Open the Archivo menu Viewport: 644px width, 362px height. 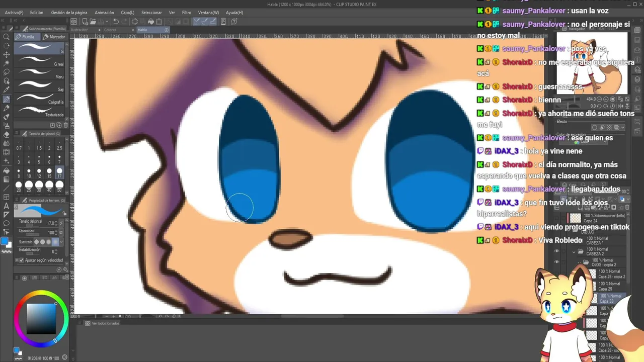pos(14,13)
